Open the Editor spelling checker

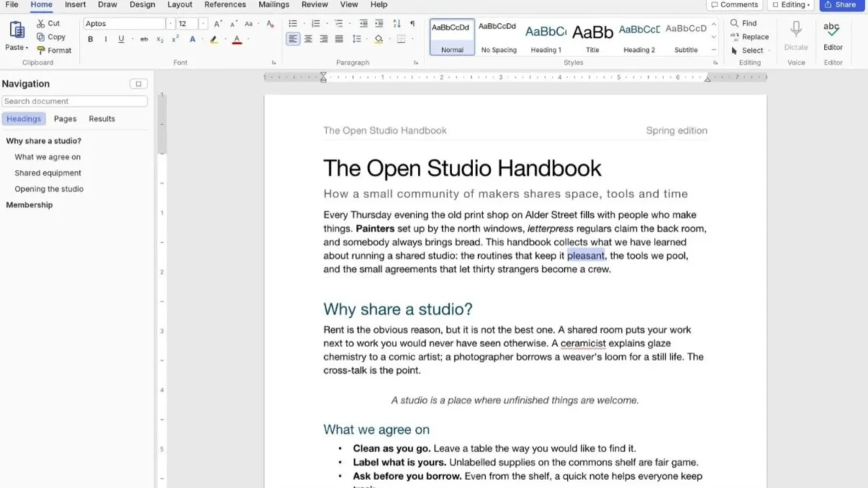[833, 35]
